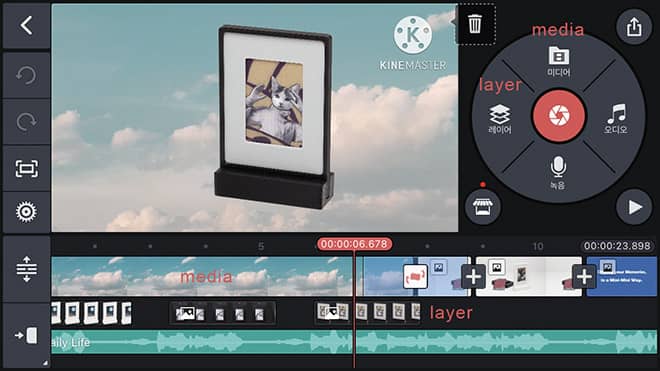This screenshot has height=371, width=660.
Task: Open the red transition effect icon on timeline
Action: 415,277
